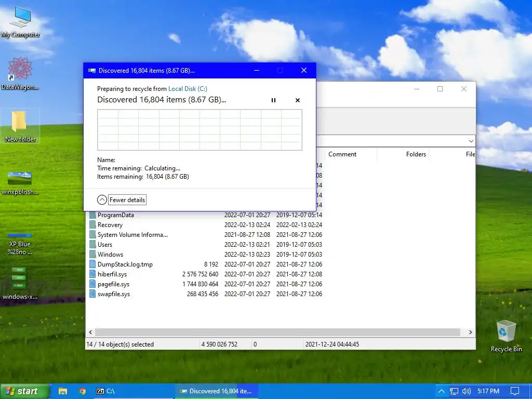Screen dimensions: 532x399
Task: Open the 5:17 PM taskbar clock
Action: coord(488,391)
